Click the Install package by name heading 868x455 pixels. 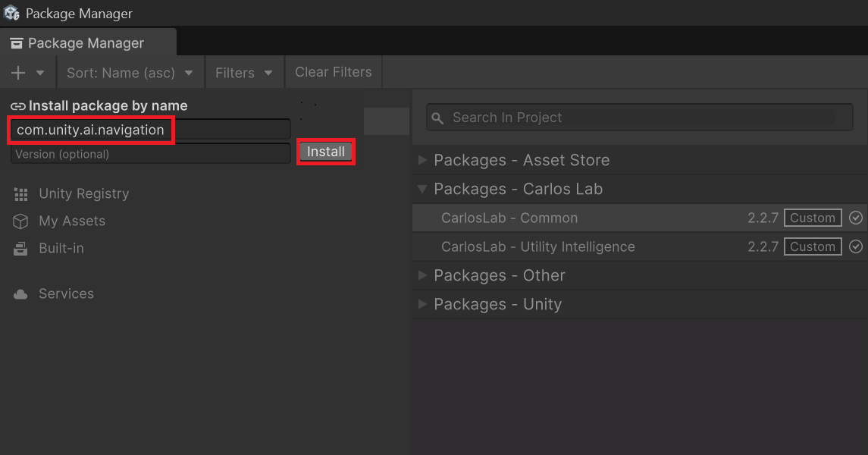(108, 105)
